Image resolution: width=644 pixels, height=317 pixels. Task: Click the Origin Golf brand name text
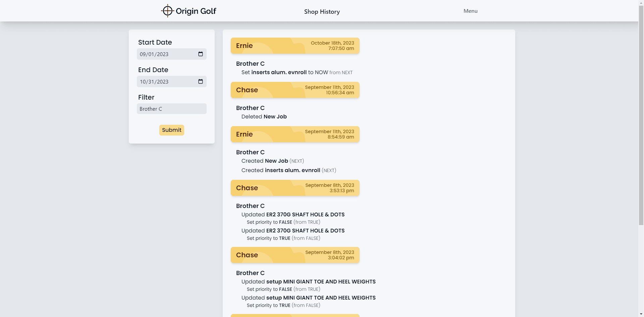pos(196,11)
